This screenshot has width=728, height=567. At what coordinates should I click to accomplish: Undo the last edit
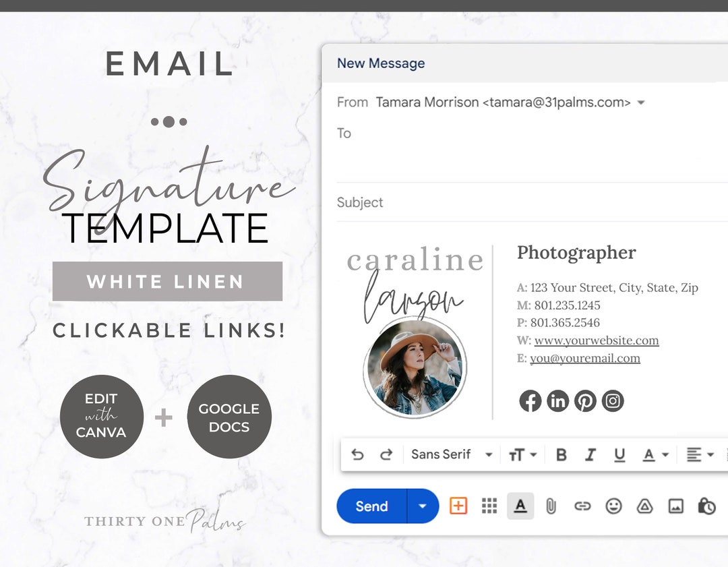coord(358,454)
